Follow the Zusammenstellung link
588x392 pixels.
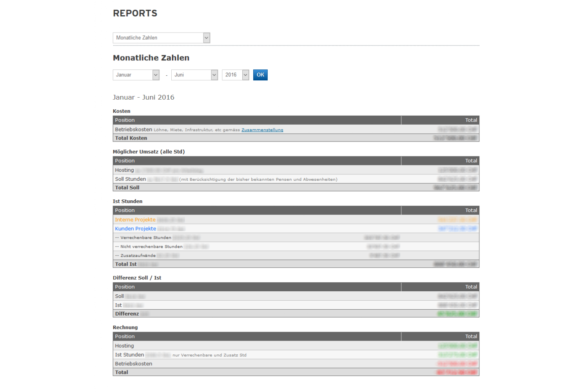262,130
